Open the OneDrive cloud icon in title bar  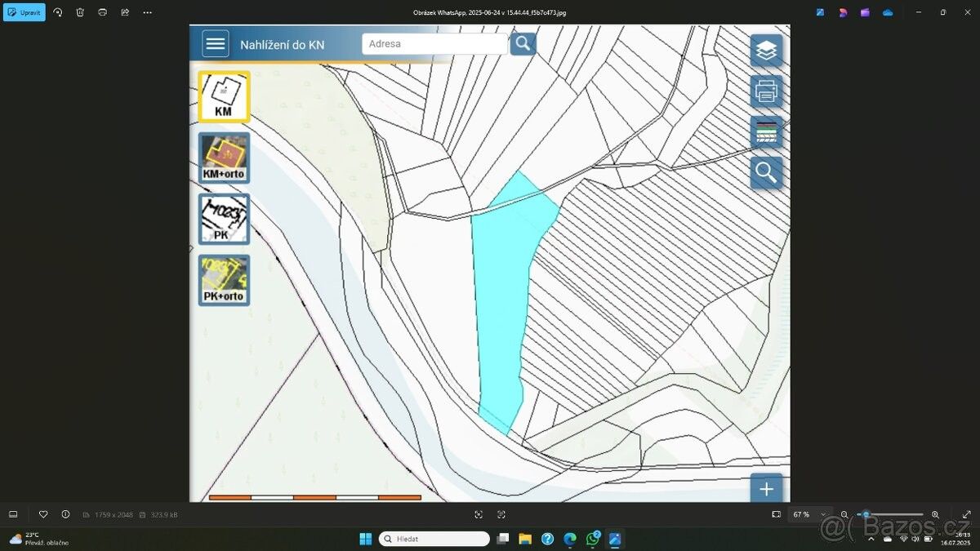pos(888,12)
